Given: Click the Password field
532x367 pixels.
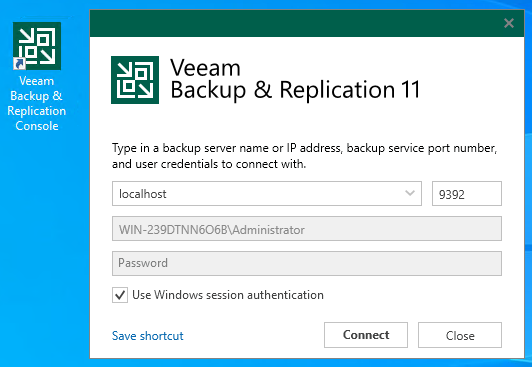Looking at the screenshot, I should coord(307,263).
